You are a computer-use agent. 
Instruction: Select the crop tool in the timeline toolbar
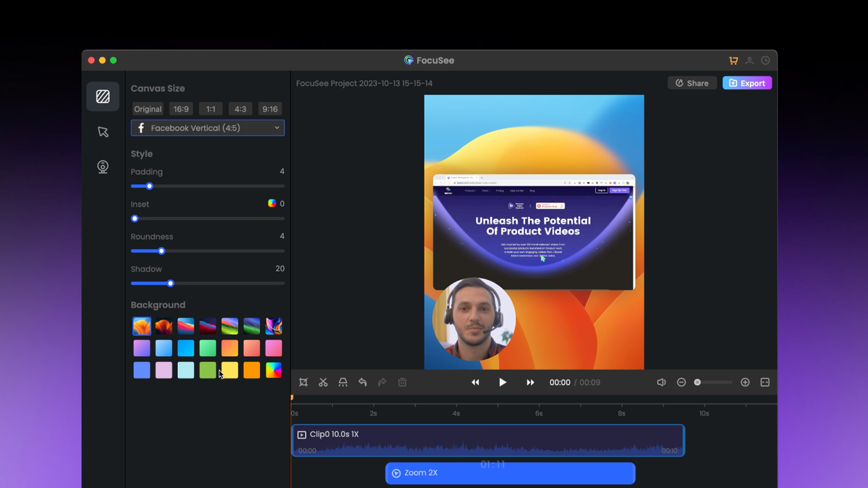[303, 382]
